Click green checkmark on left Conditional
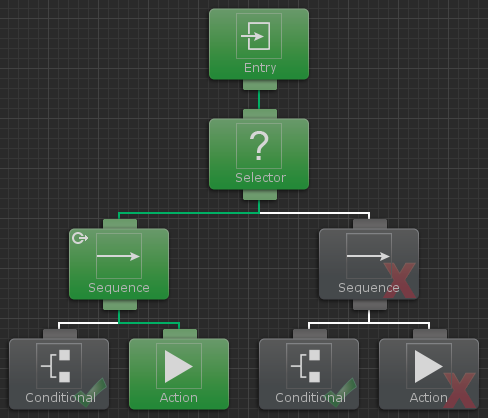 pos(91,392)
